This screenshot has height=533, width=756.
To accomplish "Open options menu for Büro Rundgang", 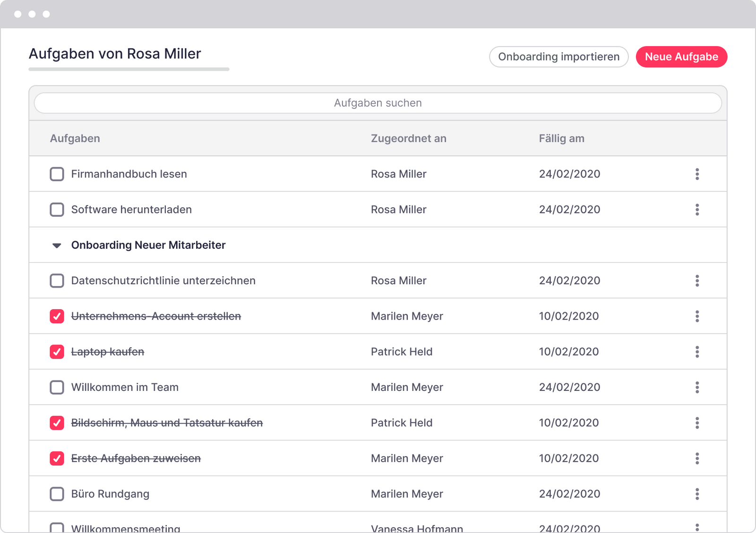I will (697, 494).
